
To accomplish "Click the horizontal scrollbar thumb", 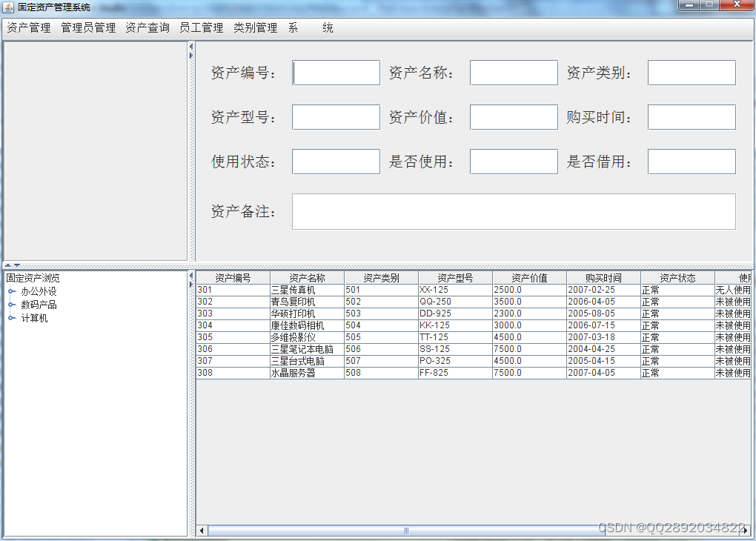I will [x=406, y=531].
